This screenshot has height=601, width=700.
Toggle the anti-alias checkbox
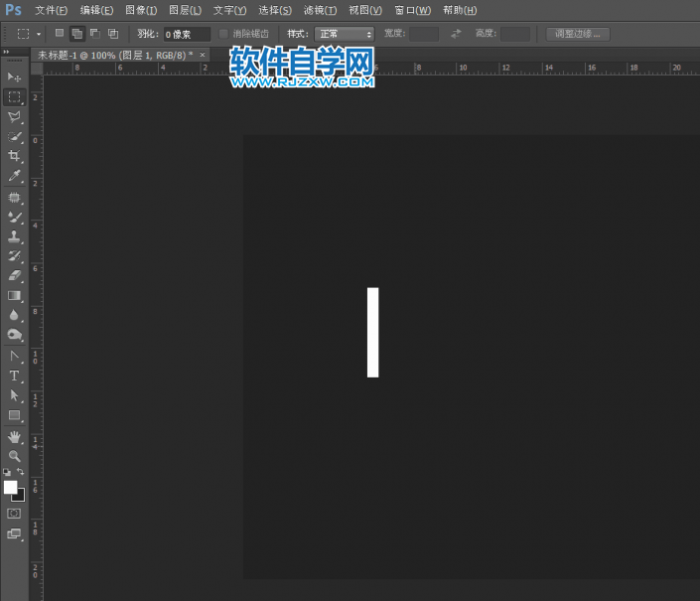[223, 34]
